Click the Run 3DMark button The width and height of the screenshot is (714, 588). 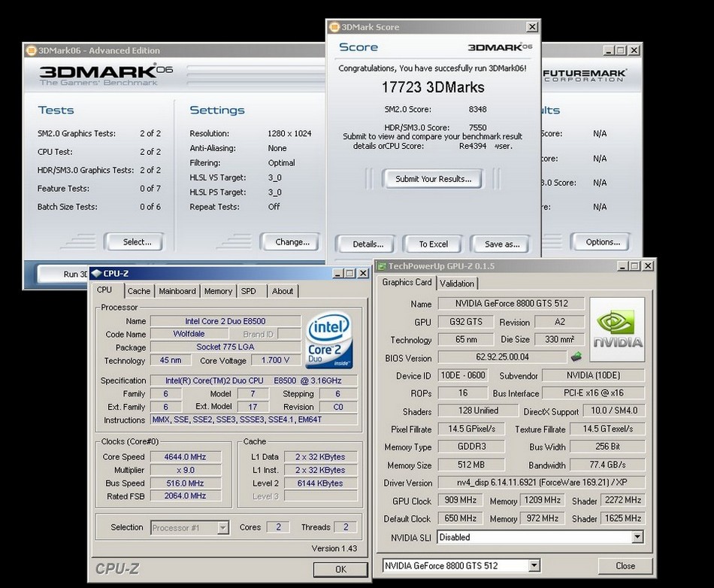63,274
